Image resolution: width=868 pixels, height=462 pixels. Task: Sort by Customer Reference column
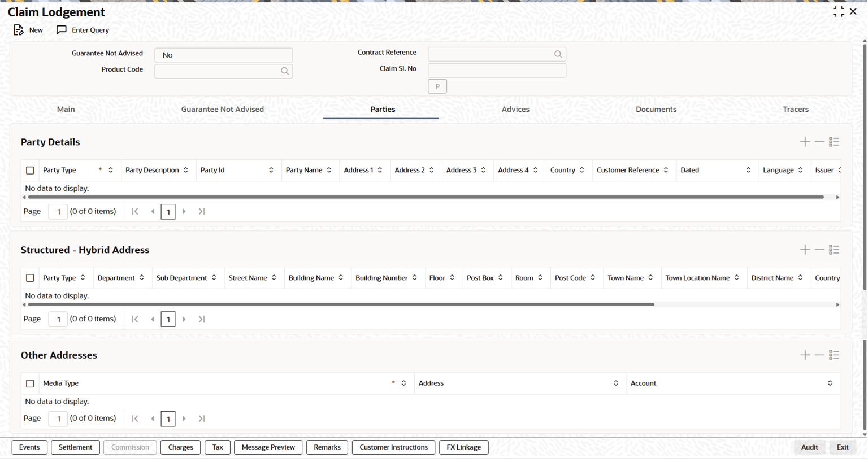pyautogui.click(x=666, y=170)
